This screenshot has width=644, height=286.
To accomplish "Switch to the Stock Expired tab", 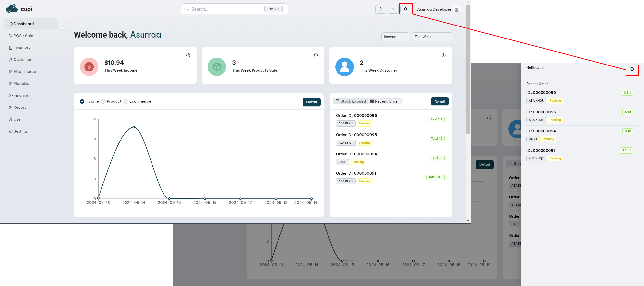I will pos(350,101).
